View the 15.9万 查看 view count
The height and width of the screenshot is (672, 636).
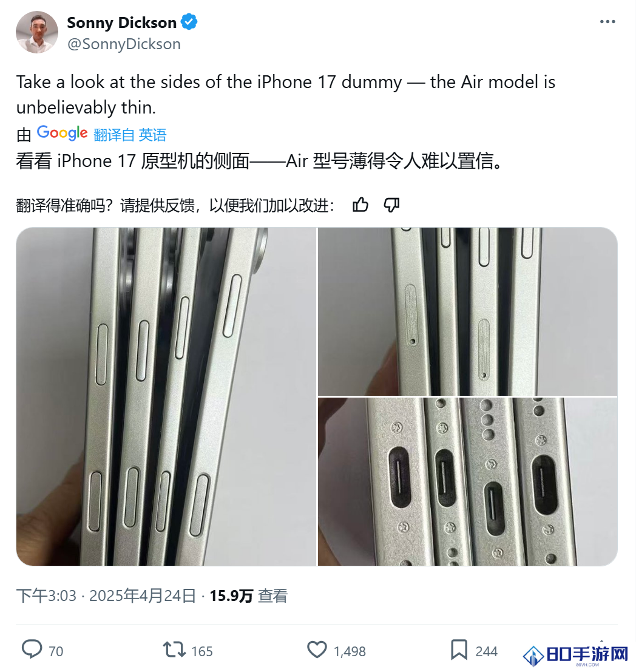click(x=249, y=596)
